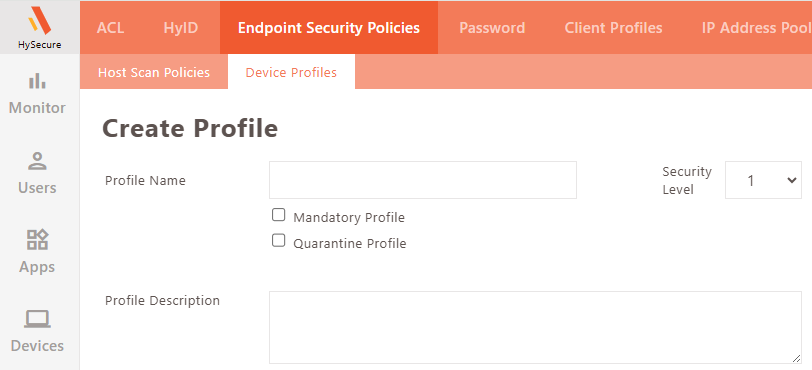Open the Monitor bar-chart icon
The width and height of the screenshot is (812, 370).
(37, 81)
